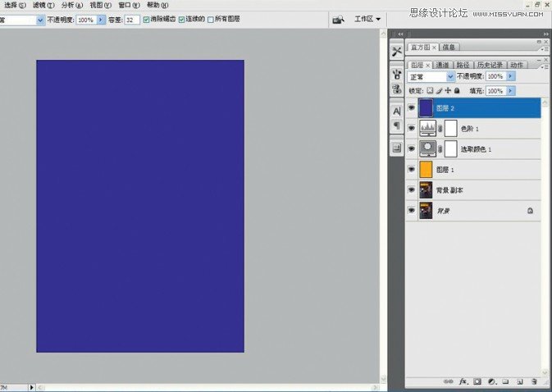Viewport: 552px width, 392px height.
Task: Enable the 所有图层 checkbox
Action: tap(211, 19)
